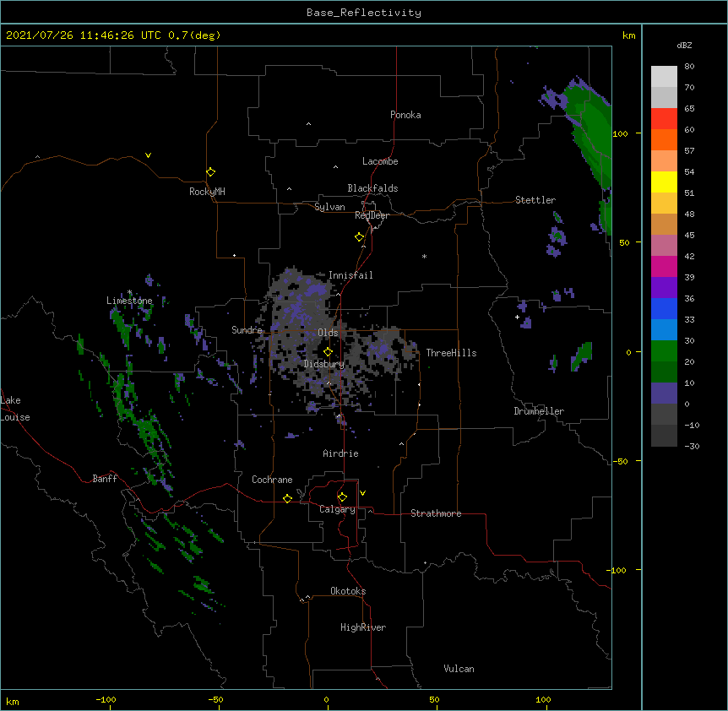Click the yellow diamond marker south of RedDeer
This screenshot has height=711, width=728.
coord(359,237)
